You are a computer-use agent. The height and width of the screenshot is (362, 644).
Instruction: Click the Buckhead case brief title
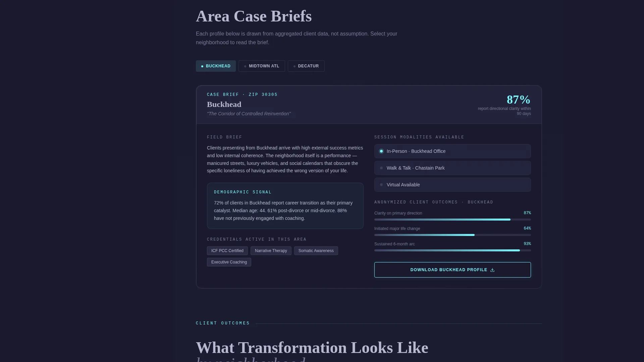tap(224, 104)
